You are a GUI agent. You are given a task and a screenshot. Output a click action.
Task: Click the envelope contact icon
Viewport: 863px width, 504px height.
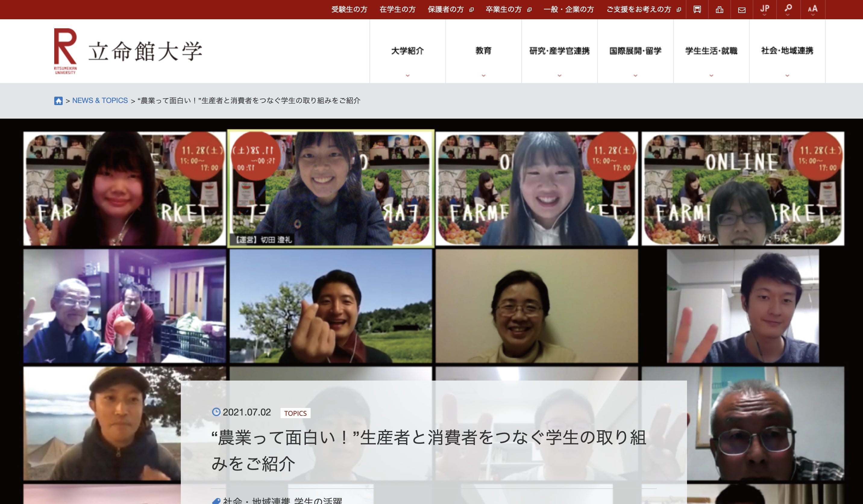(742, 10)
